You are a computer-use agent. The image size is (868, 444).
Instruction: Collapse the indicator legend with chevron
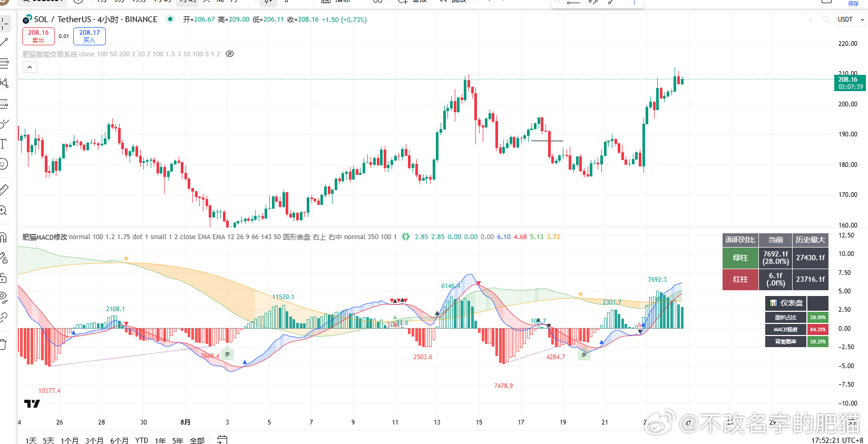(x=30, y=67)
